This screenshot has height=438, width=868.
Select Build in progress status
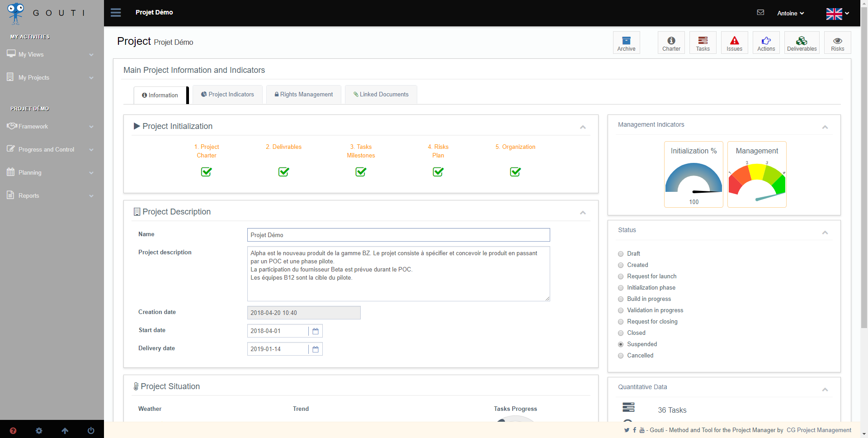621,299
